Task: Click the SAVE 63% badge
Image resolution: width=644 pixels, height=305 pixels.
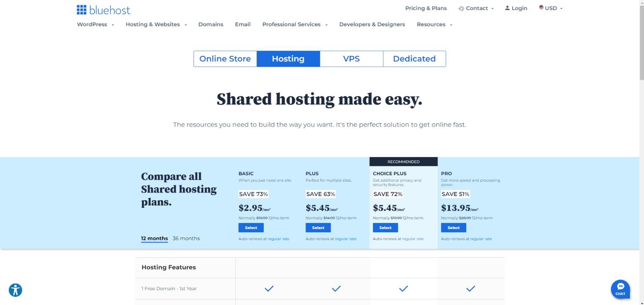Action: click(320, 194)
